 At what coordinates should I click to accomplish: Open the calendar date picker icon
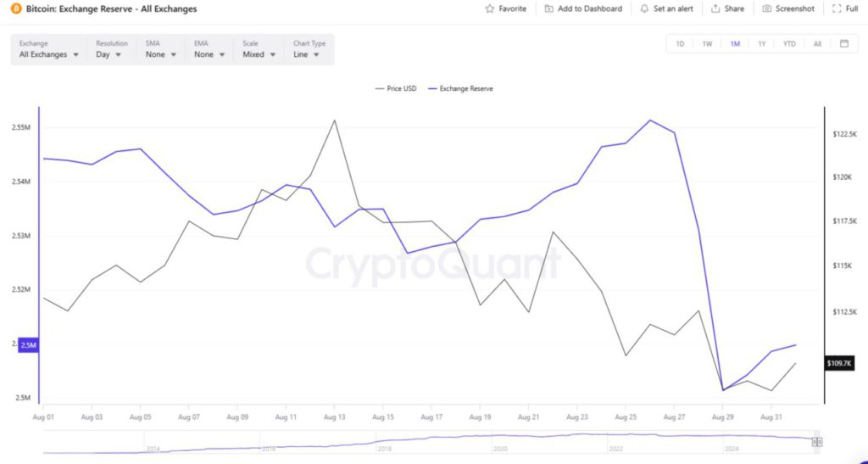(844, 44)
